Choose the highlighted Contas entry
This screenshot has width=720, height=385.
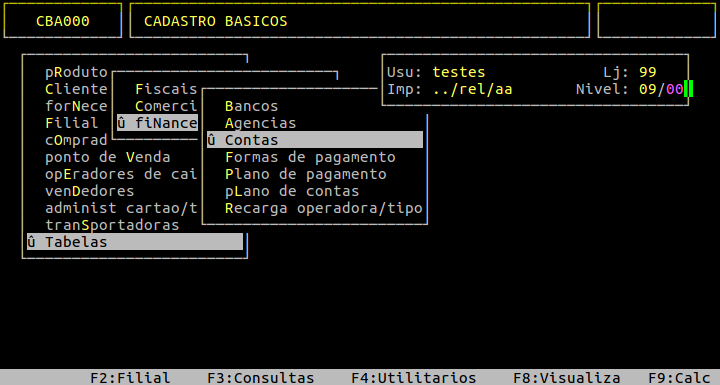click(x=315, y=140)
